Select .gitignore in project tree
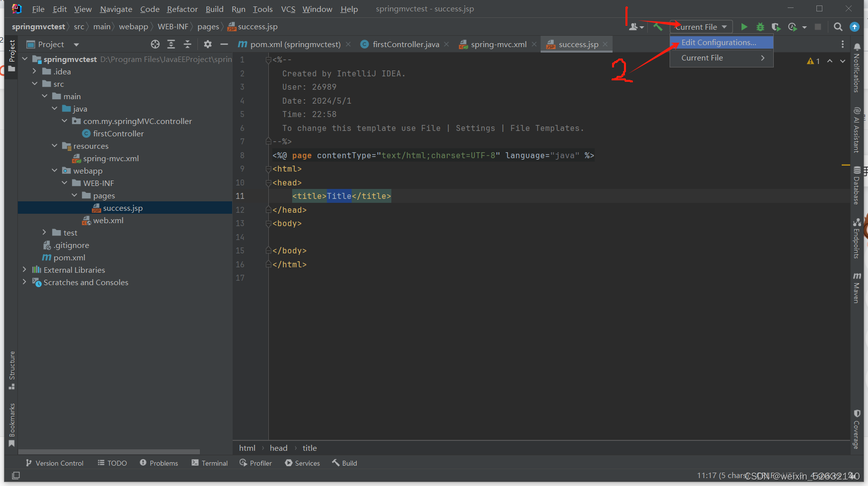Screen dimensions: 868x486 tap(71, 245)
